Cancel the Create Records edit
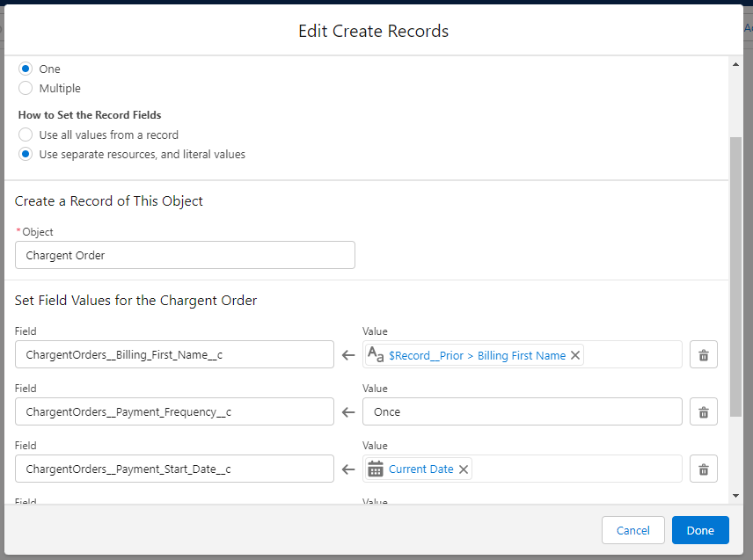 (632, 530)
